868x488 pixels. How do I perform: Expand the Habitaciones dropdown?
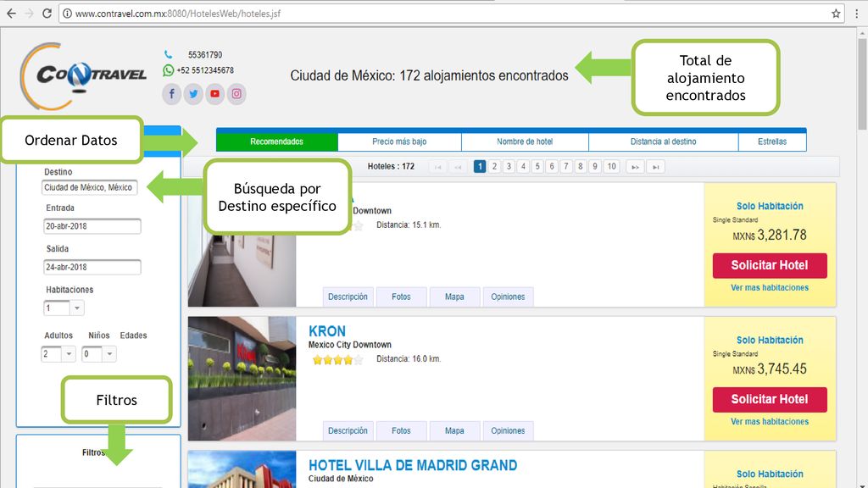(77, 308)
